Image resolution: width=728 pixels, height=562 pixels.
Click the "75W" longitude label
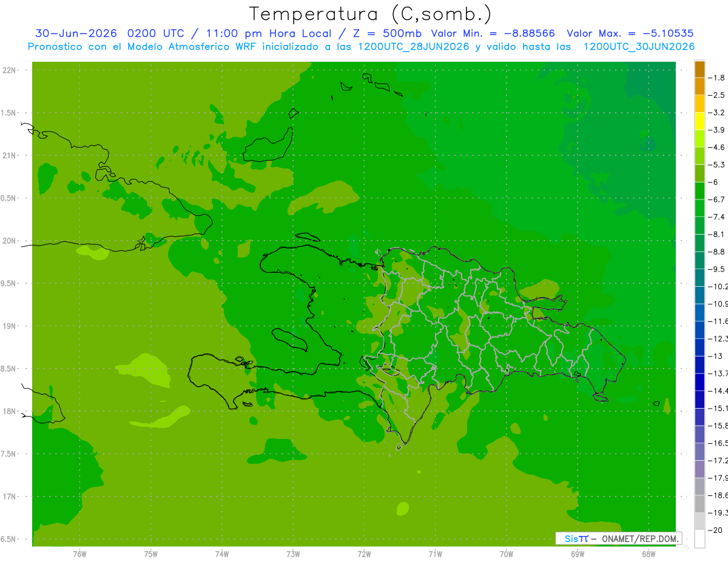click(150, 554)
